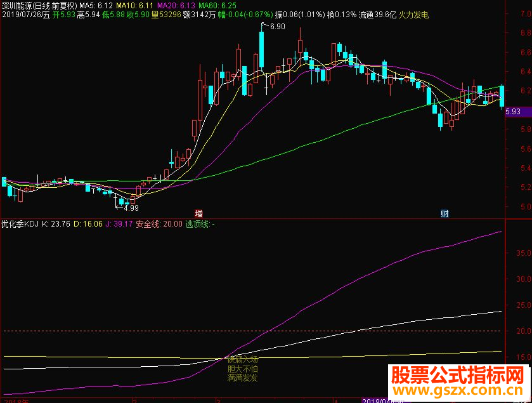
Task: Click the 15.0 indicator axis value
Action: pos(523,357)
